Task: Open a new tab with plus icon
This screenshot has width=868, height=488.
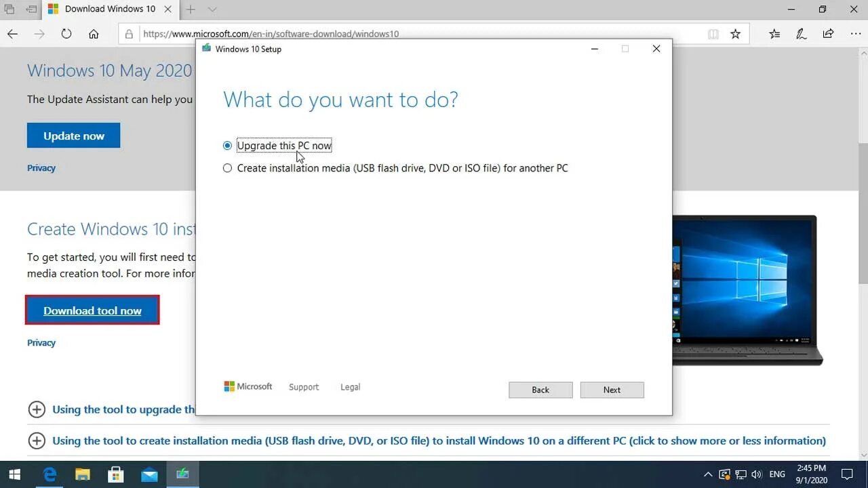Action: pyautogui.click(x=191, y=9)
